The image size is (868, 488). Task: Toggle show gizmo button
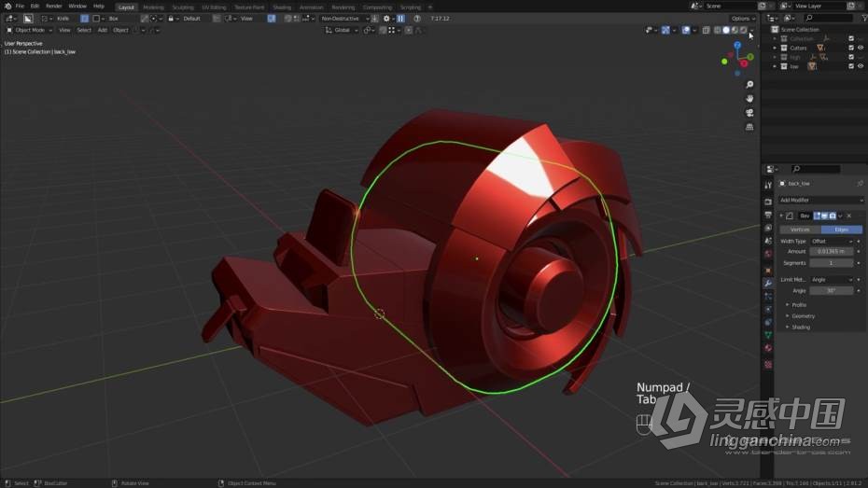(665, 31)
